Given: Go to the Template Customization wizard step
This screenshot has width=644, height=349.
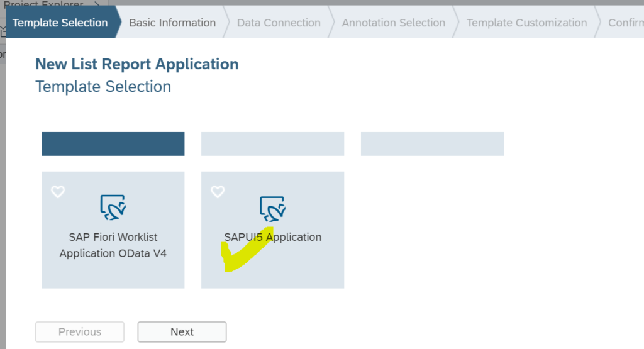Looking at the screenshot, I should [x=526, y=23].
